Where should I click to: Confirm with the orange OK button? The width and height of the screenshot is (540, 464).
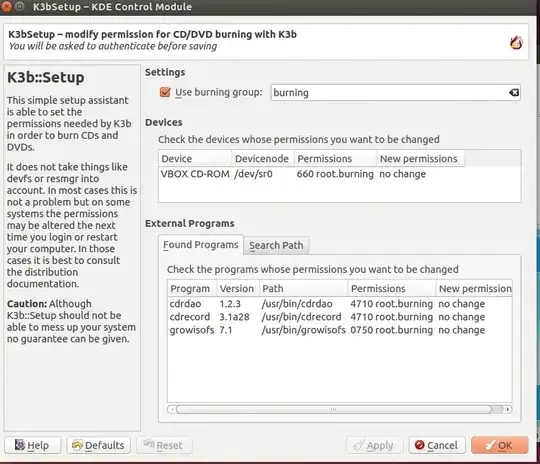tap(500, 445)
